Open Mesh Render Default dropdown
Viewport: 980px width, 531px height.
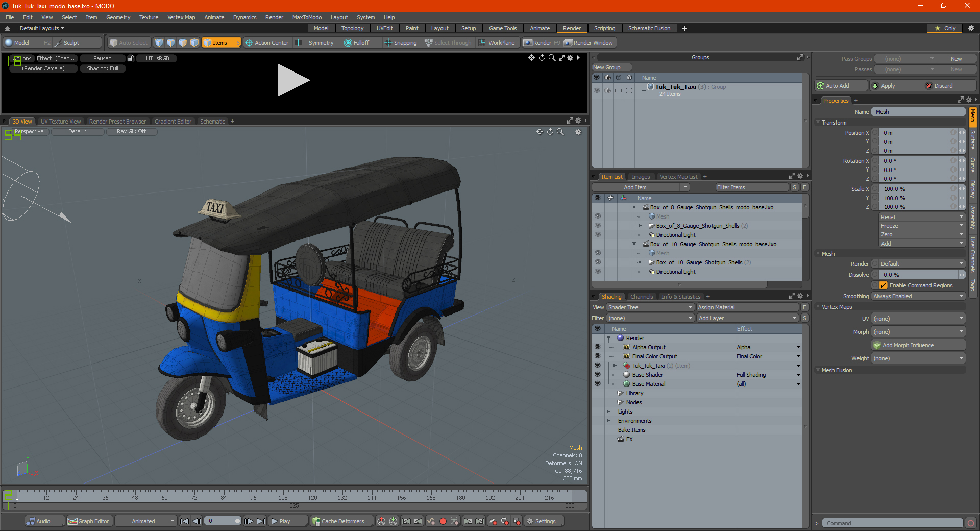922,264
